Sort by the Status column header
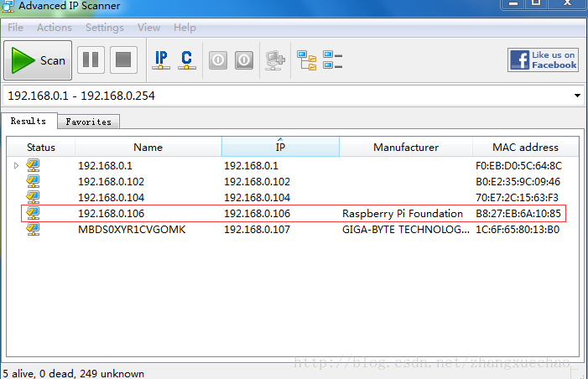Screen dimensions: 588x379 (41, 147)
